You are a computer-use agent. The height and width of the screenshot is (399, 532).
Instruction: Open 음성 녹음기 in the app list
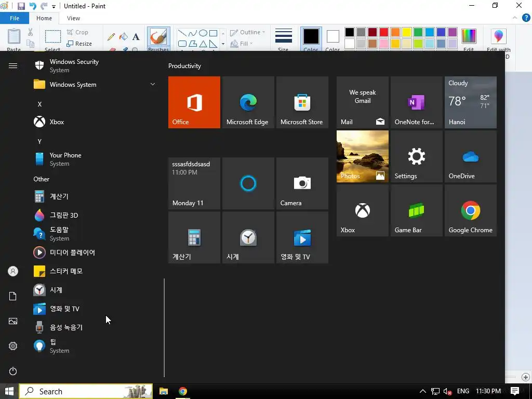95,327
